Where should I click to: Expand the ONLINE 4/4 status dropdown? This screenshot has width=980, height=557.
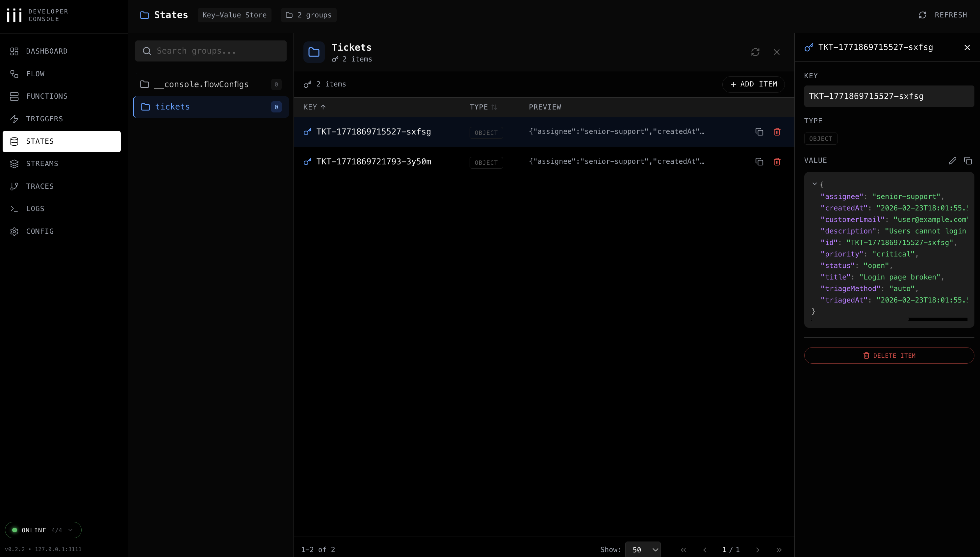pos(43,530)
